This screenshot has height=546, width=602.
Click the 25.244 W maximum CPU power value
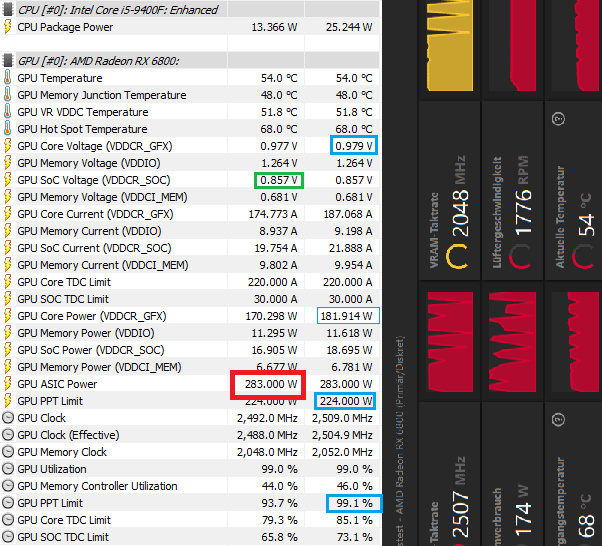click(x=349, y=27)
